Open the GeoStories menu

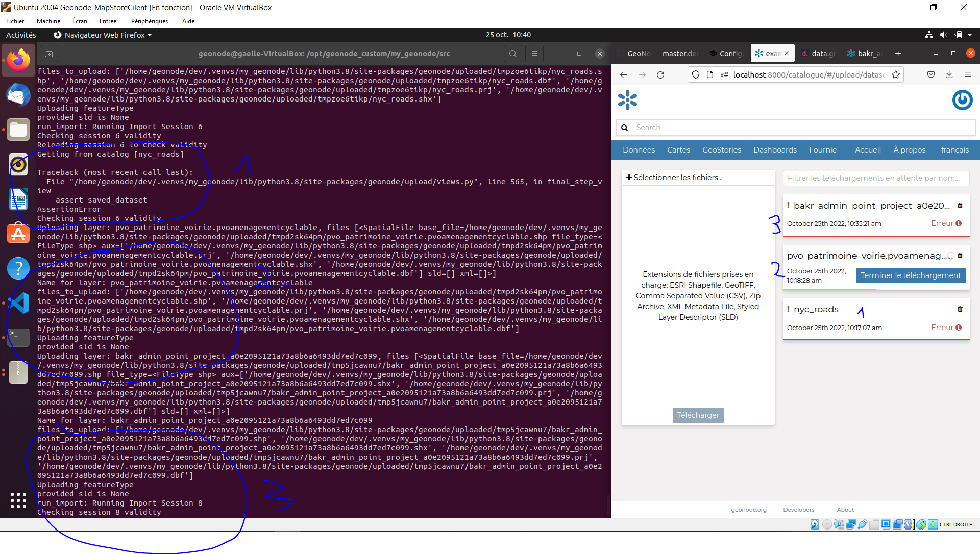click(x=722, y=150)
